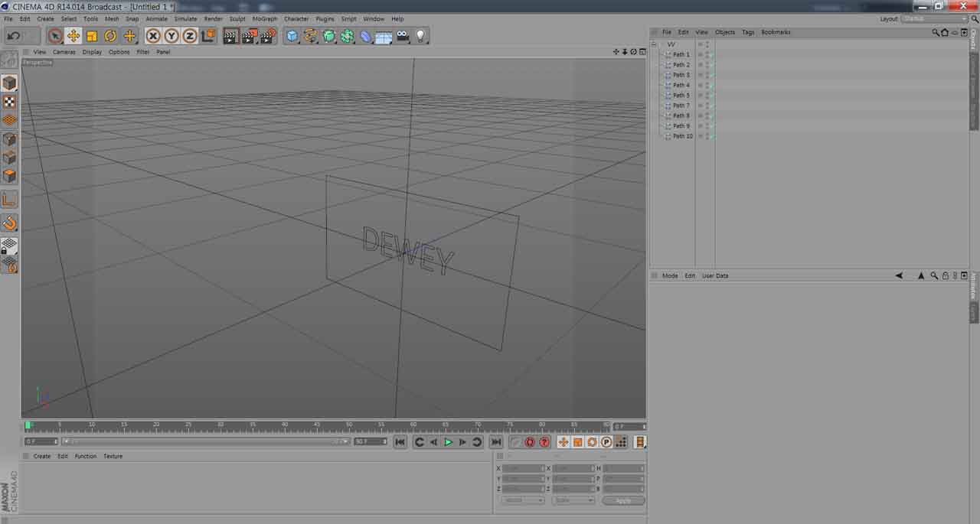Click frame 40 on timeline ruler

tap(285, 425)
